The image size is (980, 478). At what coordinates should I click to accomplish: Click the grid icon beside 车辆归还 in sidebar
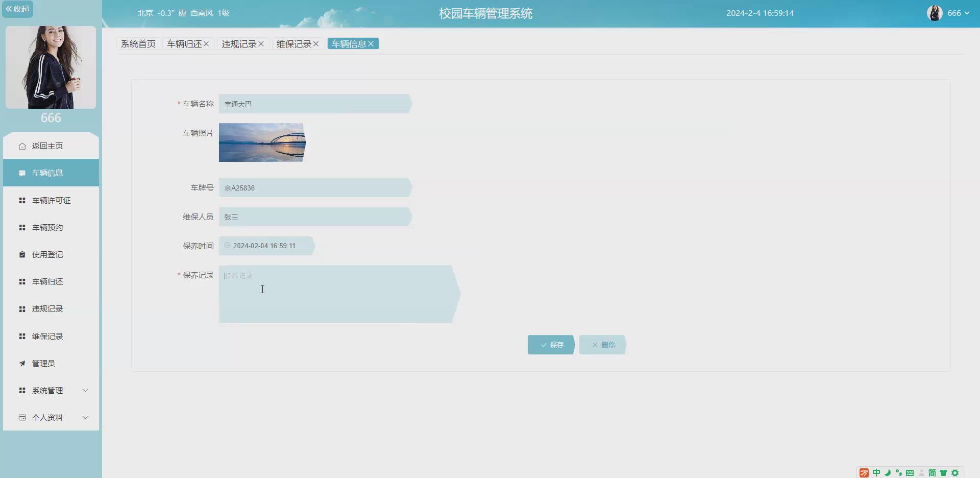click(x=22, y=282)
